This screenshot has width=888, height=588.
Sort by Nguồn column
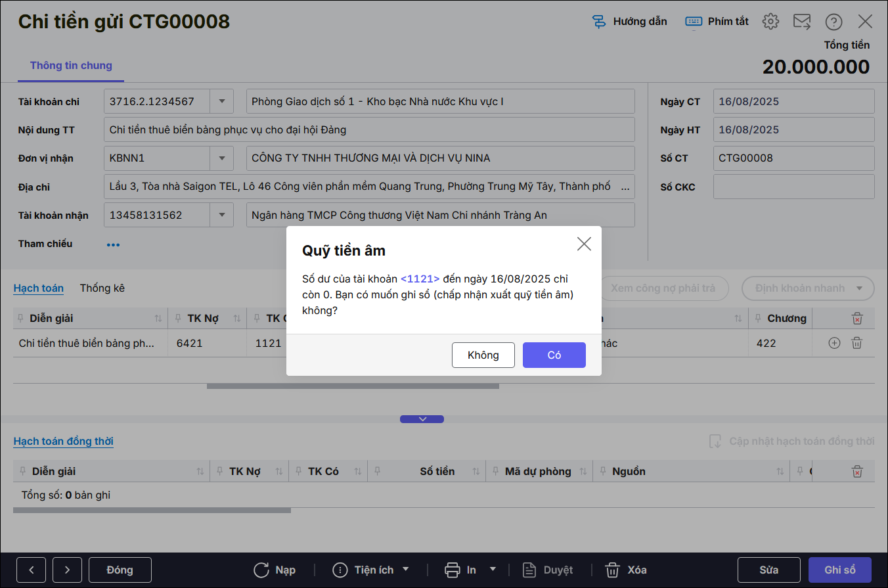(780, 471)
